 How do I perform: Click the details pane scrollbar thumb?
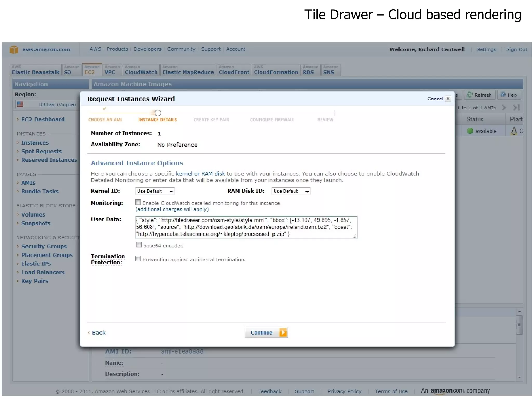tap(519, 324)
